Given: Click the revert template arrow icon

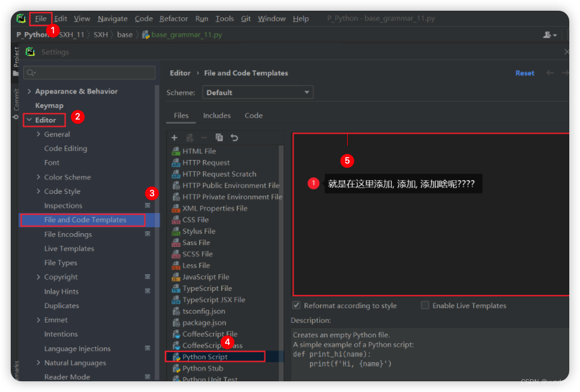Looking at the screenshot, I should tap(234, 138).
